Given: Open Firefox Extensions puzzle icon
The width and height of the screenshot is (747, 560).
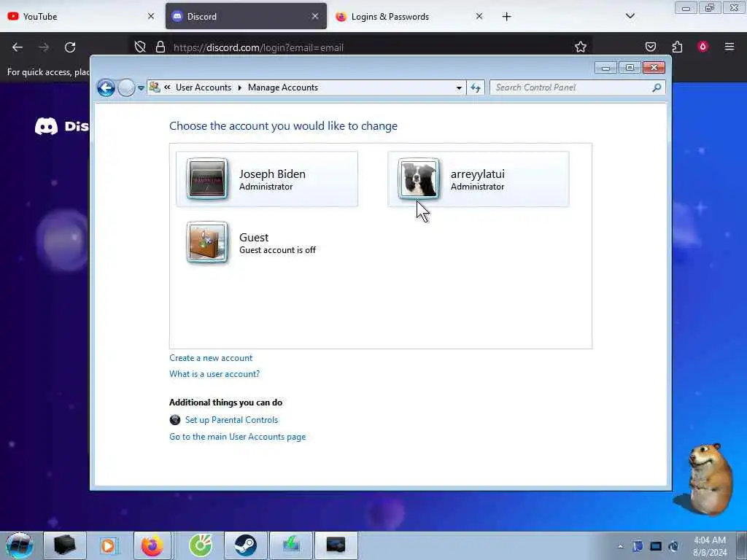Looking at the screenshot, I should (x=677, y=47).
